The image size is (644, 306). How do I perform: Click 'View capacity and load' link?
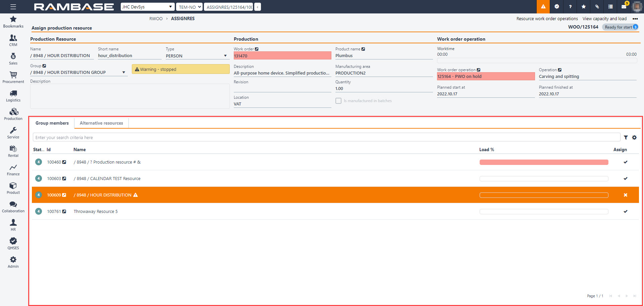604,19
